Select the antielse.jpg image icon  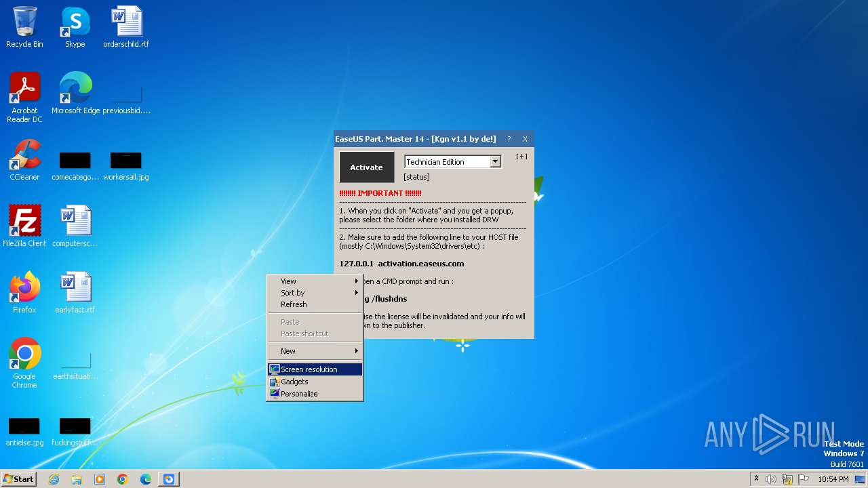[24, 432]
